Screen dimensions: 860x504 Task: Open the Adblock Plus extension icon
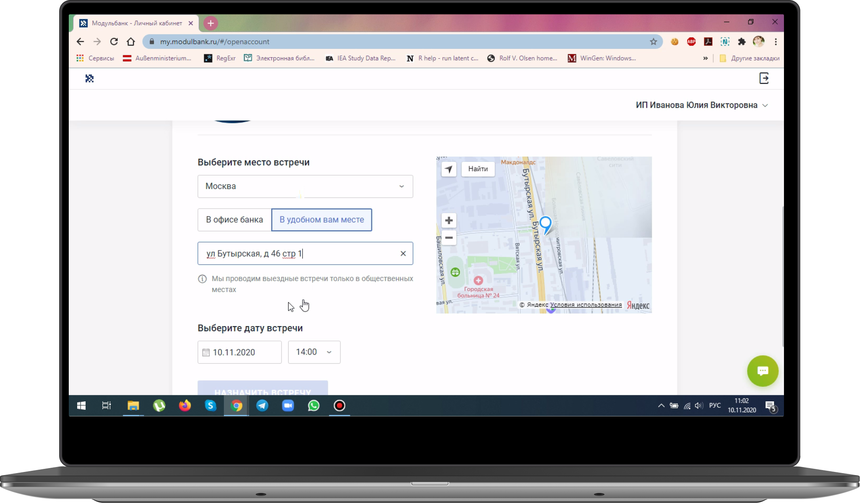tap(691, 42)
